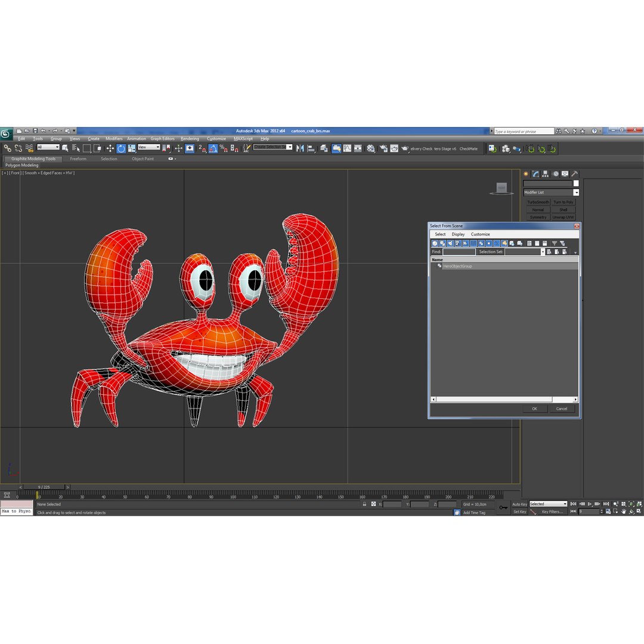The image size is (644, 644).
Task: Toggle Display Lights filter in Select From Scene
Action: [x=450, y=243]
